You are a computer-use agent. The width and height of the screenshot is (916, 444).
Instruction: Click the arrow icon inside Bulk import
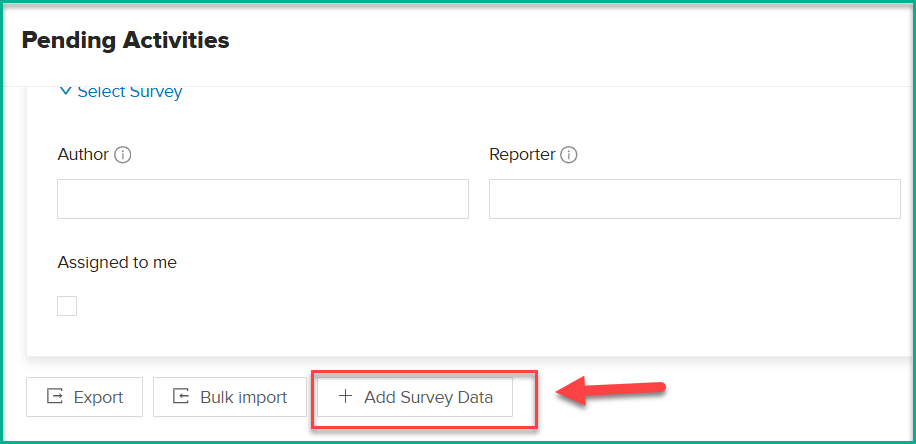tap(181, 397)
